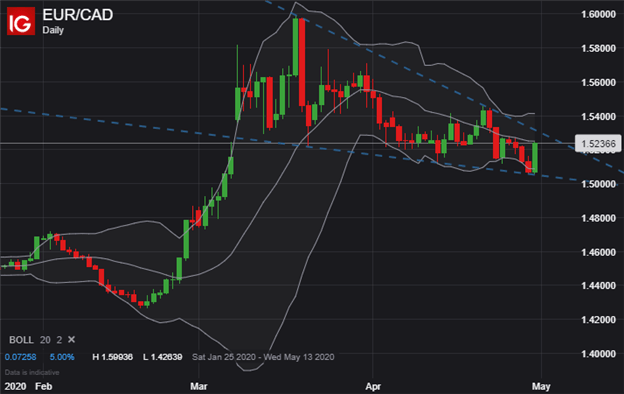Select the Mar label on time axis
The width and height of the screenshot is (624, 394).
(199, 386)
